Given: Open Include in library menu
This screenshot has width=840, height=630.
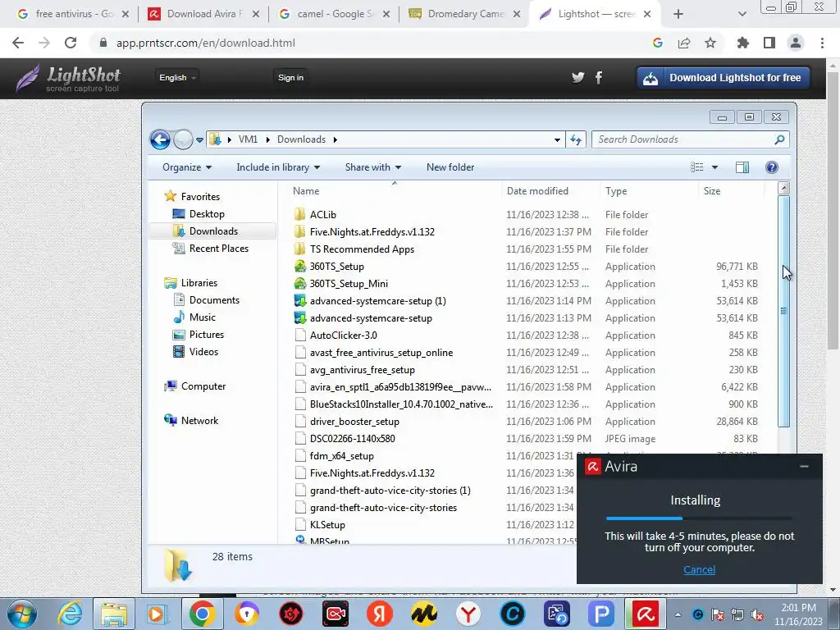Looking at the screenshot, I should [278, 167].
